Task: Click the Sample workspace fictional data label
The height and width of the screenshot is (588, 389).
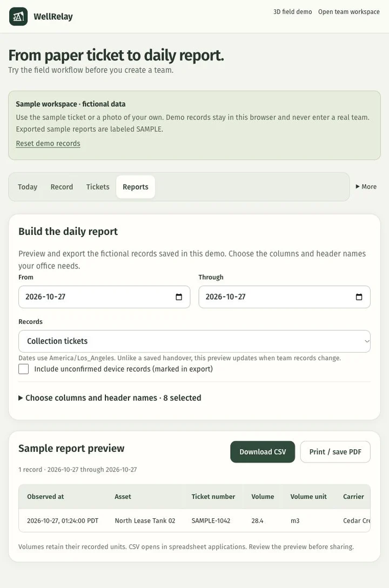Action: (x=71, y=104)
